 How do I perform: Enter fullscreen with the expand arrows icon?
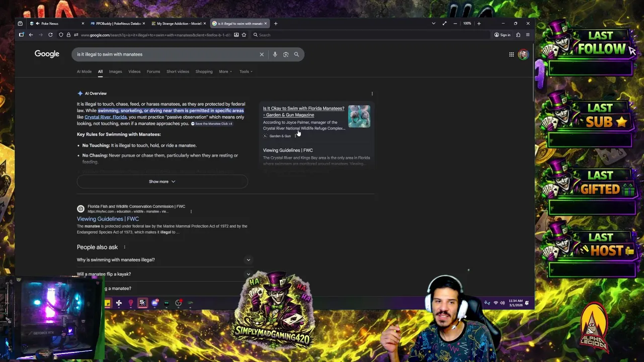pos(444,23)
